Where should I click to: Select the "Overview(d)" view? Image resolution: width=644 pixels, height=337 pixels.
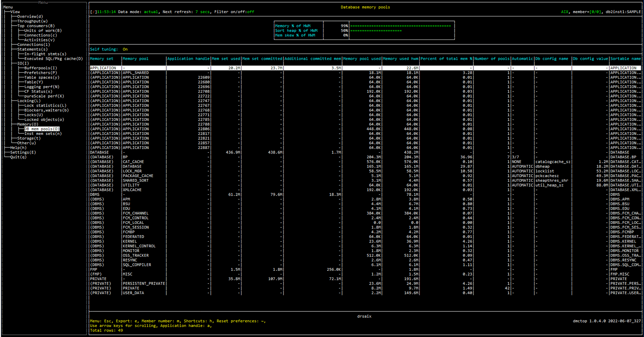(x=31, y=16)
